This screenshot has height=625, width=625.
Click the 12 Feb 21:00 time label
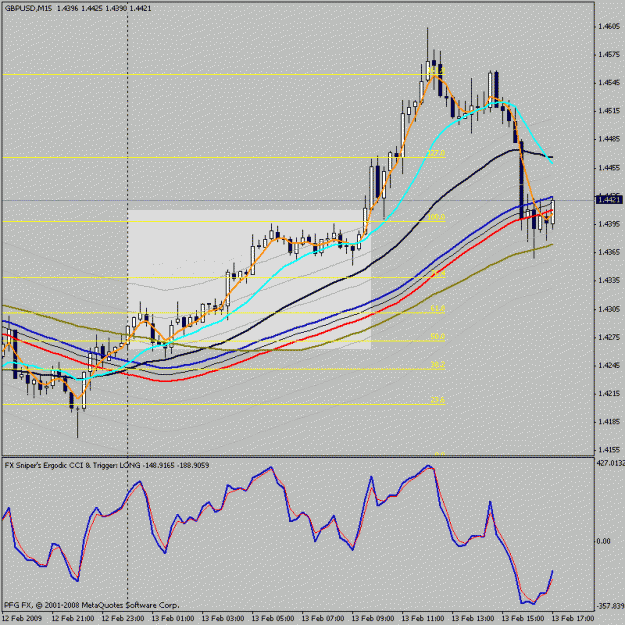point(73,618)
